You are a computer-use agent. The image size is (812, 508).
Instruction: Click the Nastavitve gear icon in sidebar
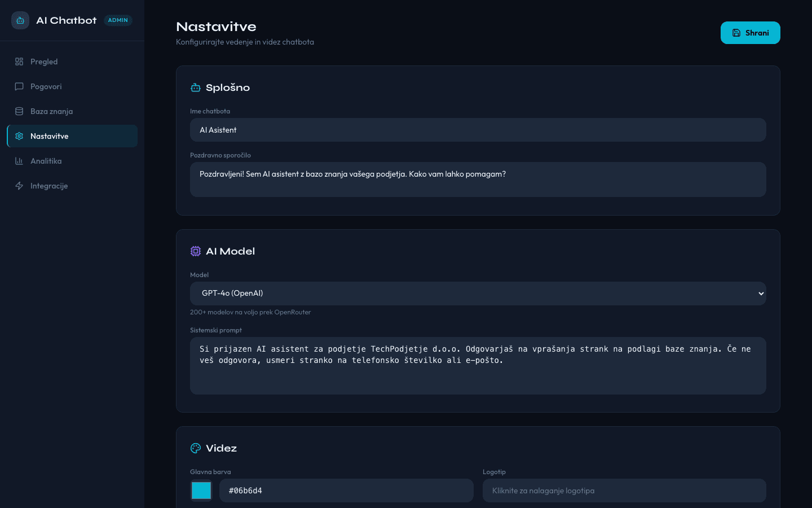coord(19,136)
